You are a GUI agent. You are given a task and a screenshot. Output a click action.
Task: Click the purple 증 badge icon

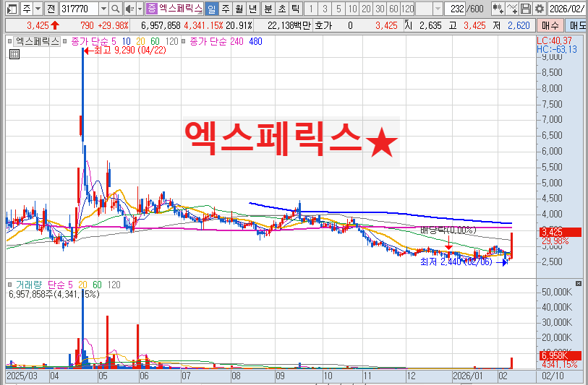(151, 8)
